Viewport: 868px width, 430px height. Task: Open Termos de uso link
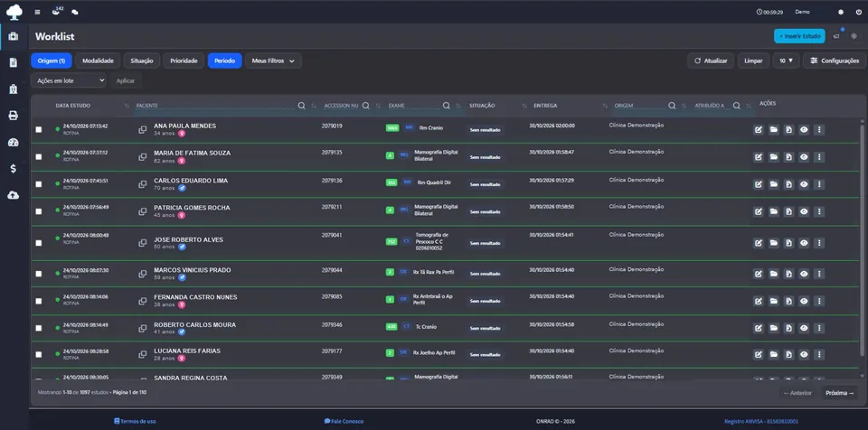[135, 421]
